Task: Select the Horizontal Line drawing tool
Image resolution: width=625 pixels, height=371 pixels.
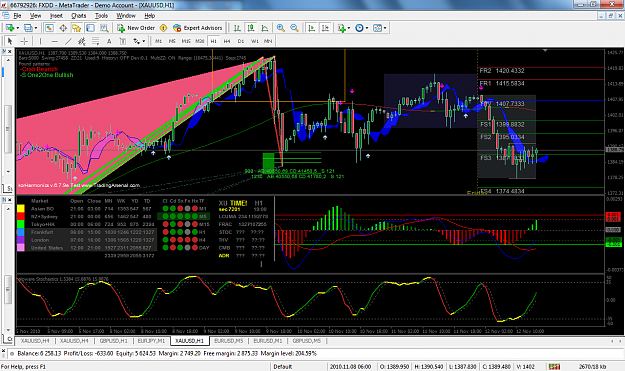Action: coord(55,41)
